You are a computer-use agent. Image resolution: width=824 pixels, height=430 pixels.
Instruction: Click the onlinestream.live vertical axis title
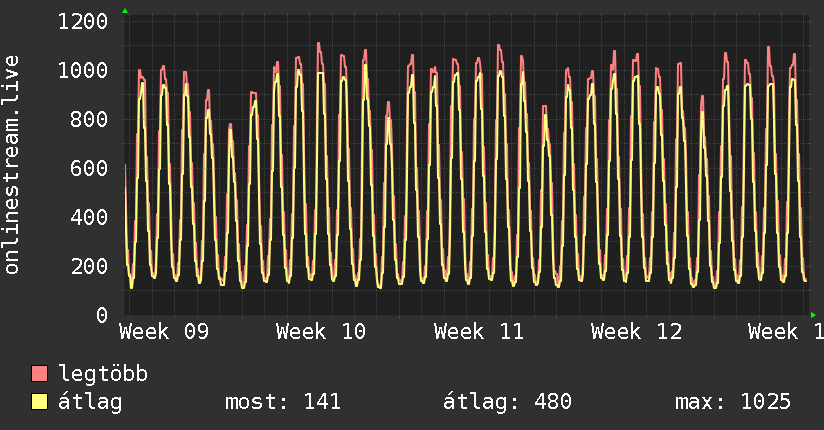pyautogui.click(x=12, y=176)
